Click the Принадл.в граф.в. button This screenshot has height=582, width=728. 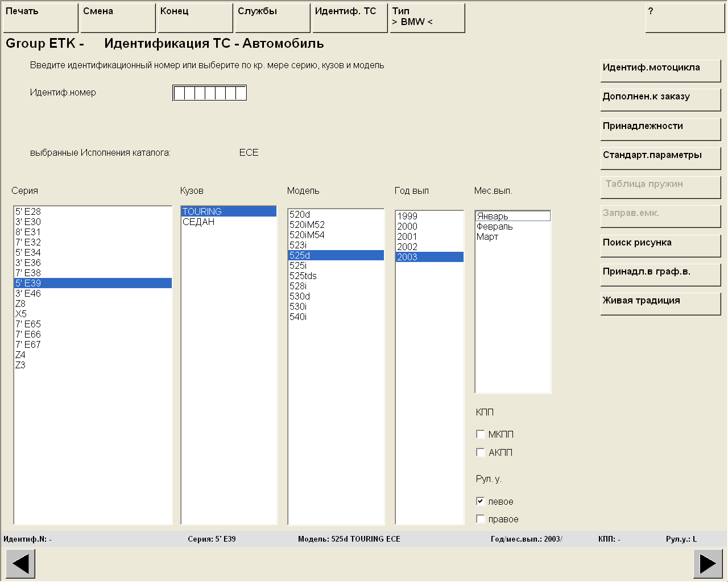tap(661, 275)
